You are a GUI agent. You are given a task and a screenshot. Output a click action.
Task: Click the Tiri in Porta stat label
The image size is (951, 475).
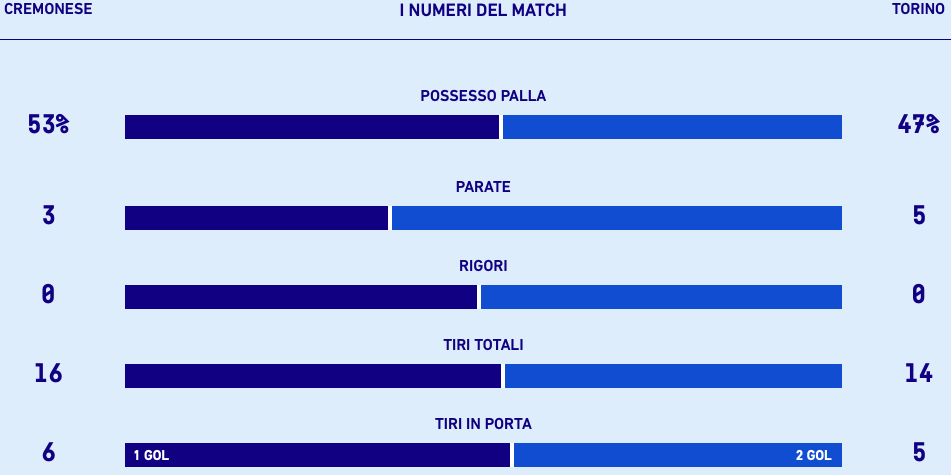(483, 424)
